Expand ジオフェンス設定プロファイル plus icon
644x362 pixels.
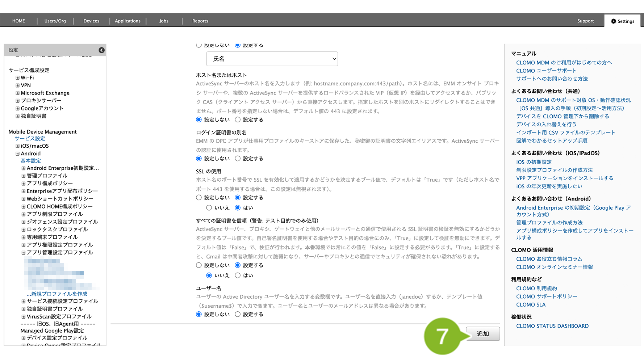click(24, 222)
